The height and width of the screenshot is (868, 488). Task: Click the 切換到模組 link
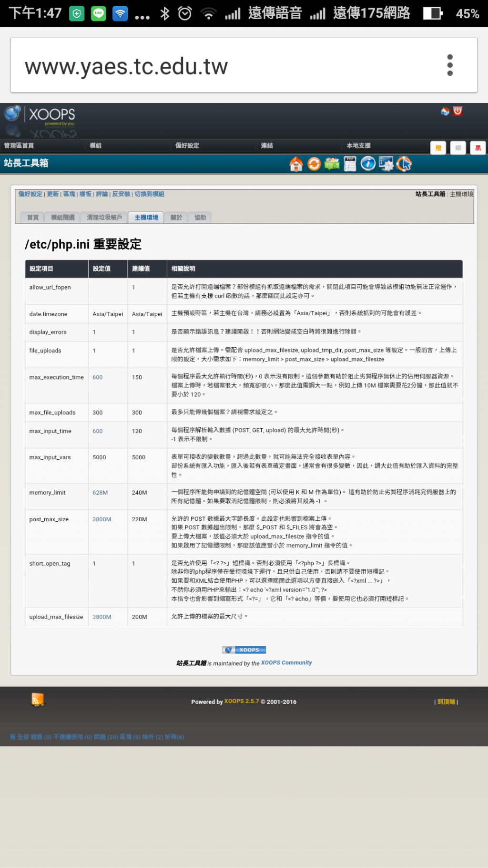149,194
